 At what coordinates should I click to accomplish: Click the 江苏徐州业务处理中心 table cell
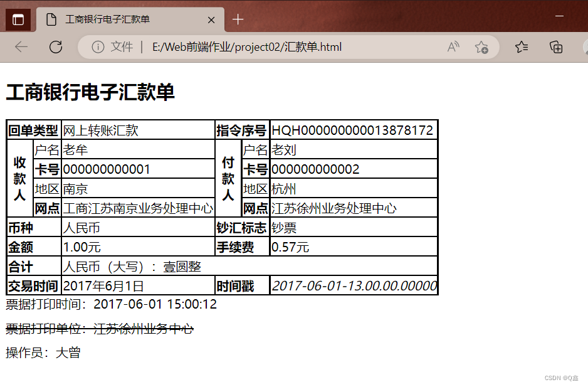click(x=354, y=208)
